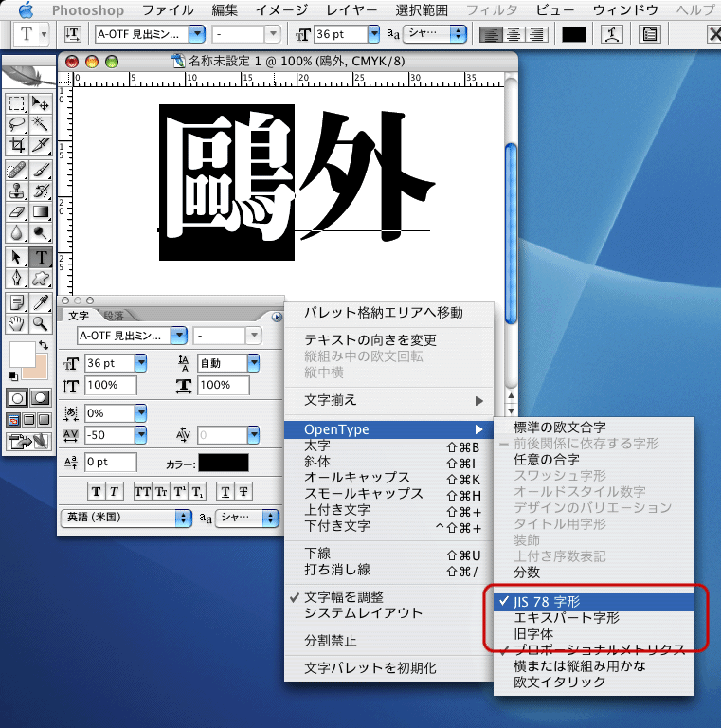
Task: Open the イメージ menu
Action: pos(281,9)
